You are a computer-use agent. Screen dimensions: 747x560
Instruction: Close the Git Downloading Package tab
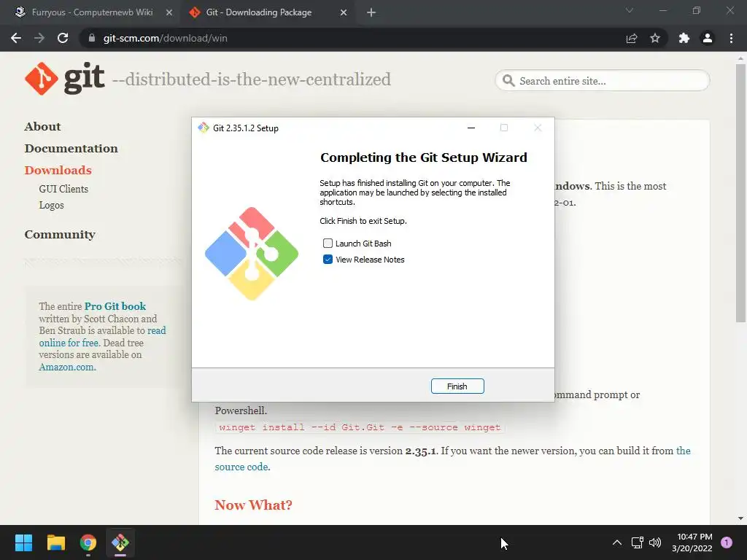344,12
